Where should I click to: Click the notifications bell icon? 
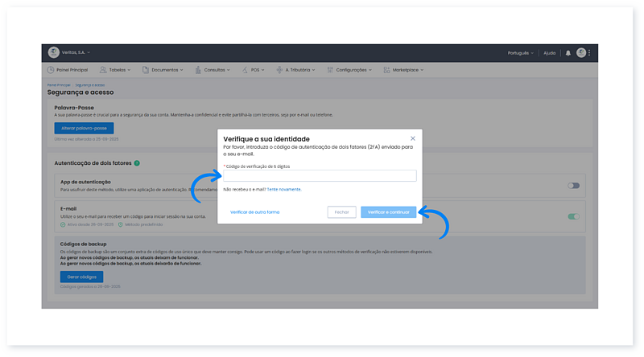(x=568, y=53)
